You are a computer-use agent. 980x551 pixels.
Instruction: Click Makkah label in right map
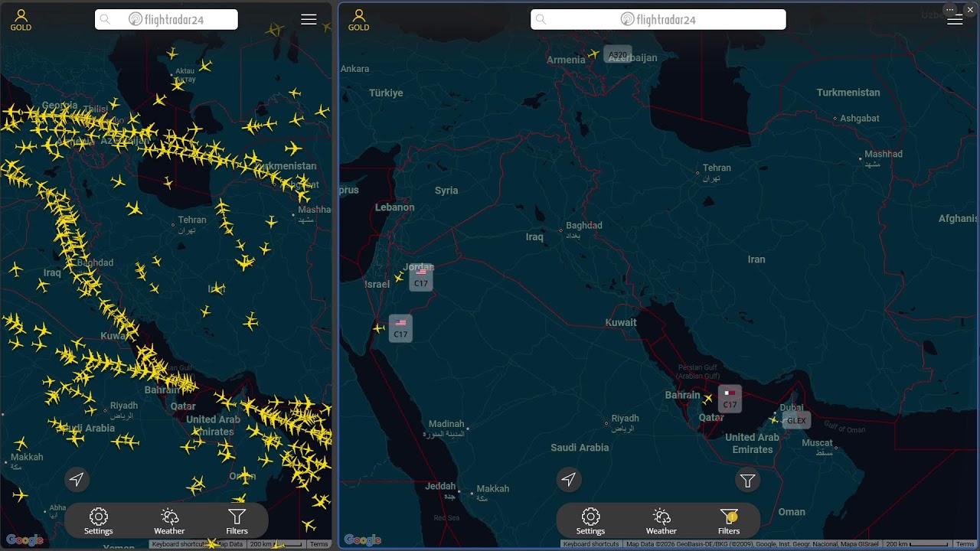tap(493, 488)
